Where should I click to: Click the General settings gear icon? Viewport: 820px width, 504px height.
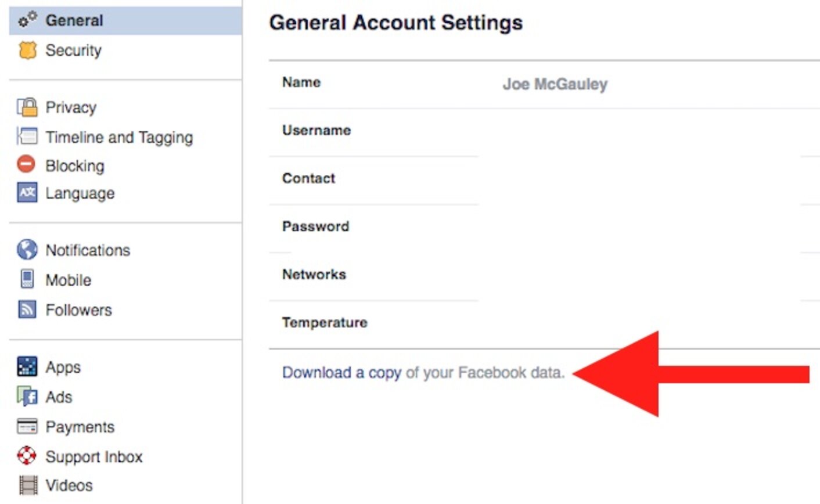click(25, 20)
